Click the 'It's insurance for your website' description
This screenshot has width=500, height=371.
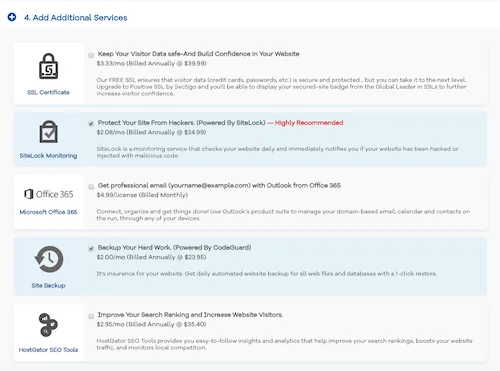(267, 274)
